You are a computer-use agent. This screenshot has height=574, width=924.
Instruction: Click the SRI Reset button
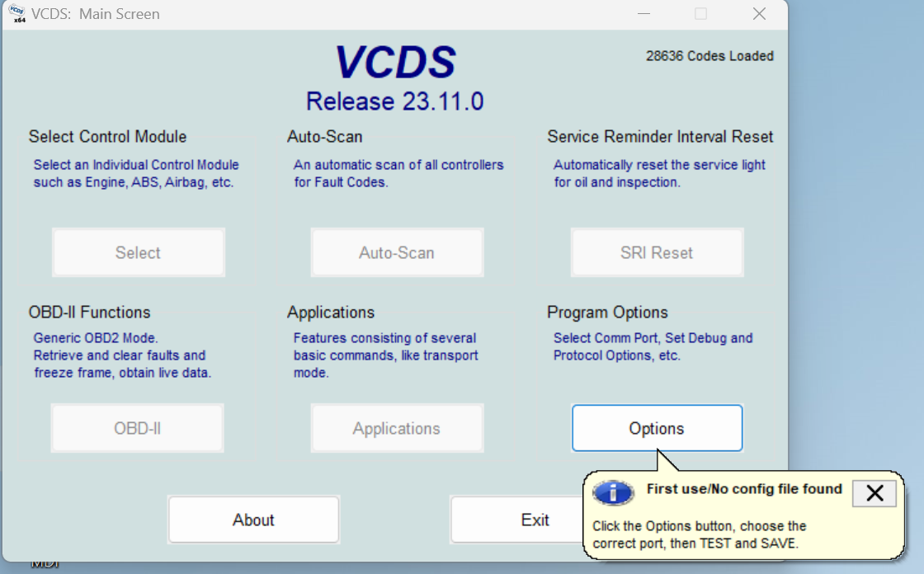point(657,253)
